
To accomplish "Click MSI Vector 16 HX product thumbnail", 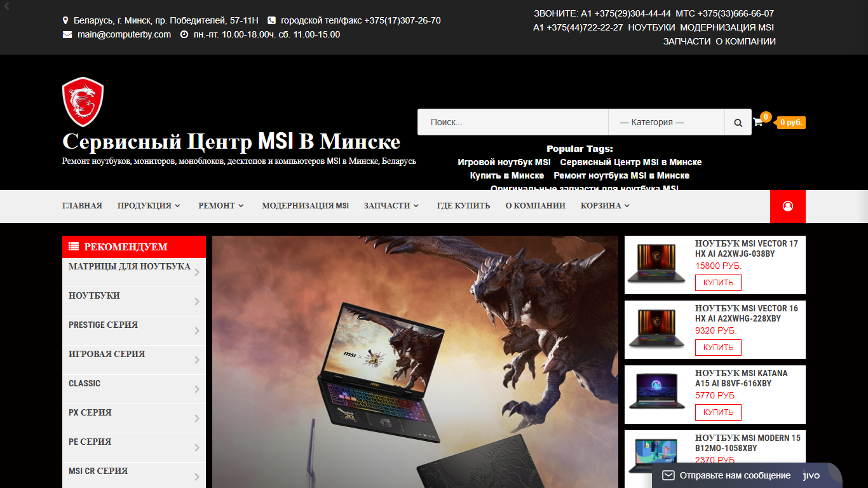I will [x=657, y=330].
